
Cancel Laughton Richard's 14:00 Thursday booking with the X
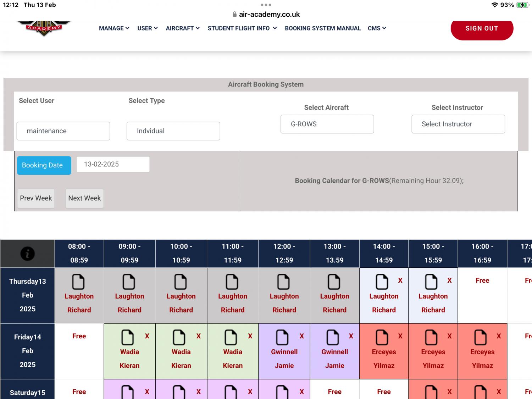tap(400, 280)
